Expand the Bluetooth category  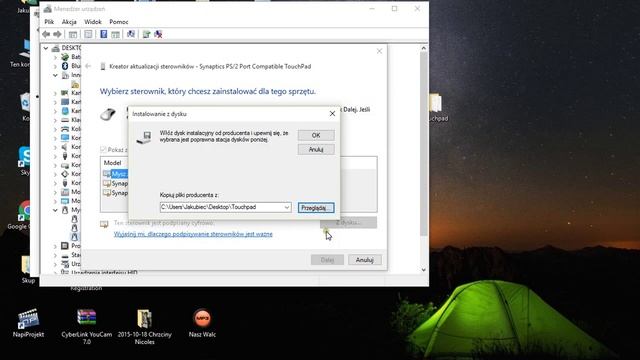click(55, 66)
